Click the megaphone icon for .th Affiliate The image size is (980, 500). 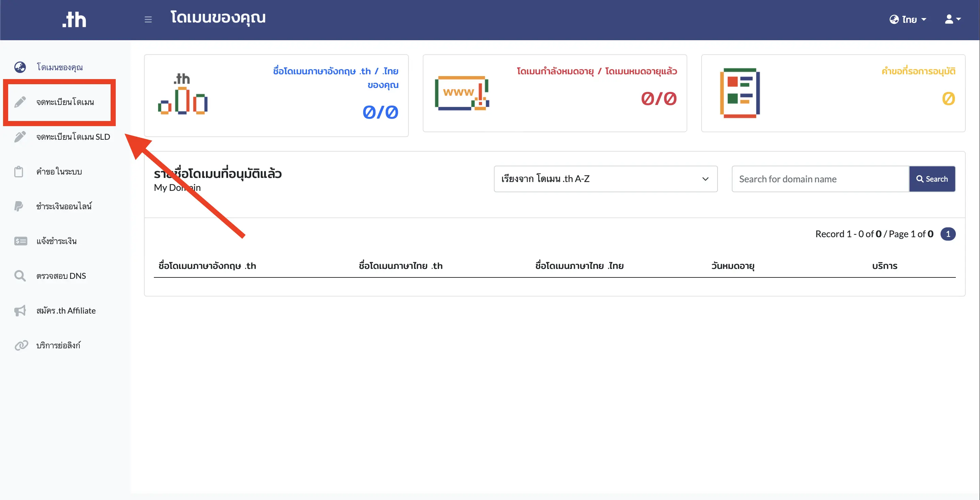pos(20,310)
